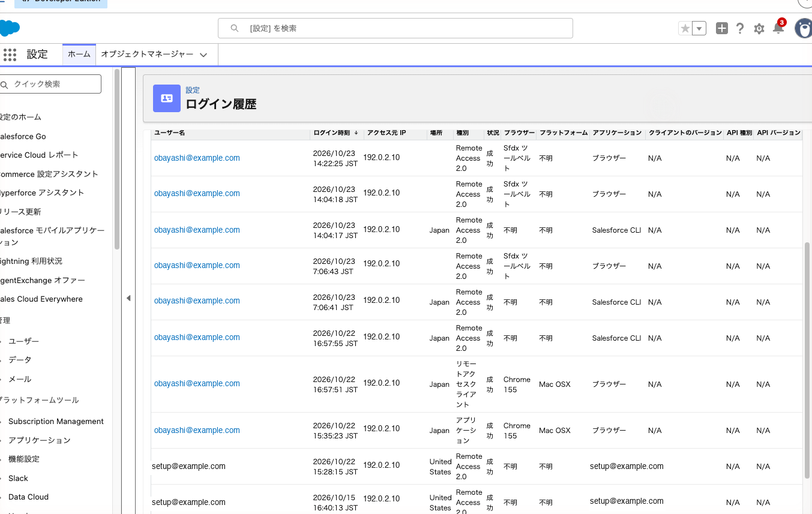
Task: Open Salesforce Go in sidebar
Action: (23, 136)
